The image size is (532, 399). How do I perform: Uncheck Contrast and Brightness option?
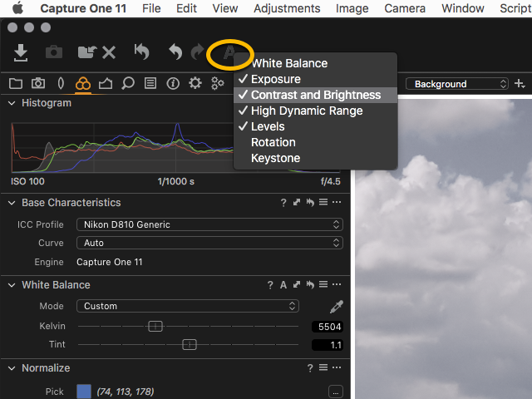316,95
